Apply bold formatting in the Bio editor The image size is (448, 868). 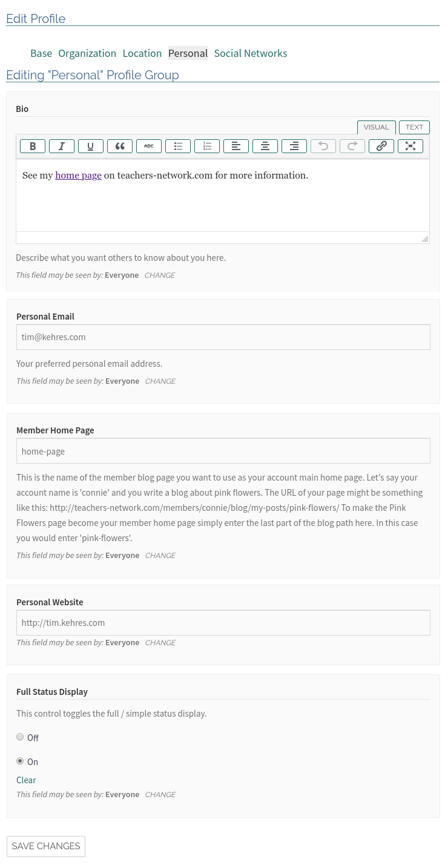point(33,146)
